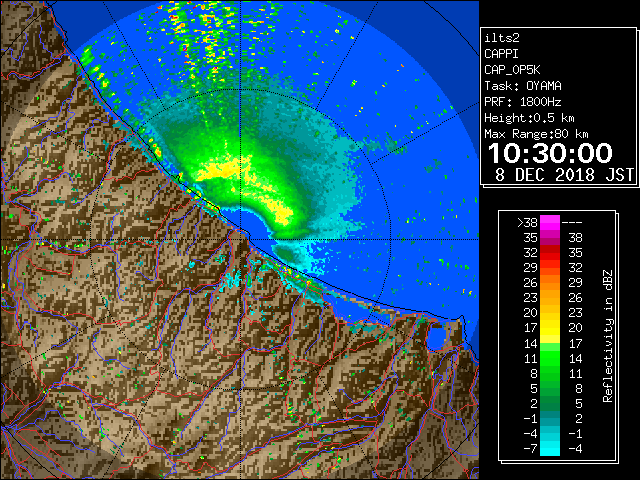Image resolution: width=640 pixels, height=480 pixels.
Task: Click the Max Range:80 km line
Action: [x=536, y=134]
